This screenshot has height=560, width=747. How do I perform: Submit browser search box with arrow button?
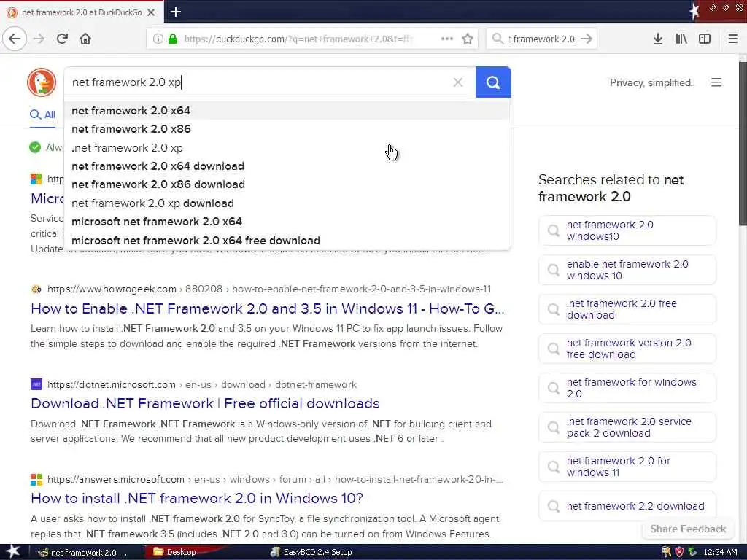(x=587, y=39)
